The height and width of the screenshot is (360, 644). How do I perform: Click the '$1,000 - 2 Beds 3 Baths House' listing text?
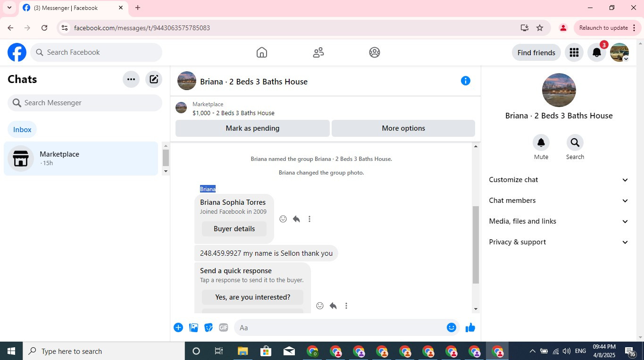pyautogui.click(x=234, y=113)
